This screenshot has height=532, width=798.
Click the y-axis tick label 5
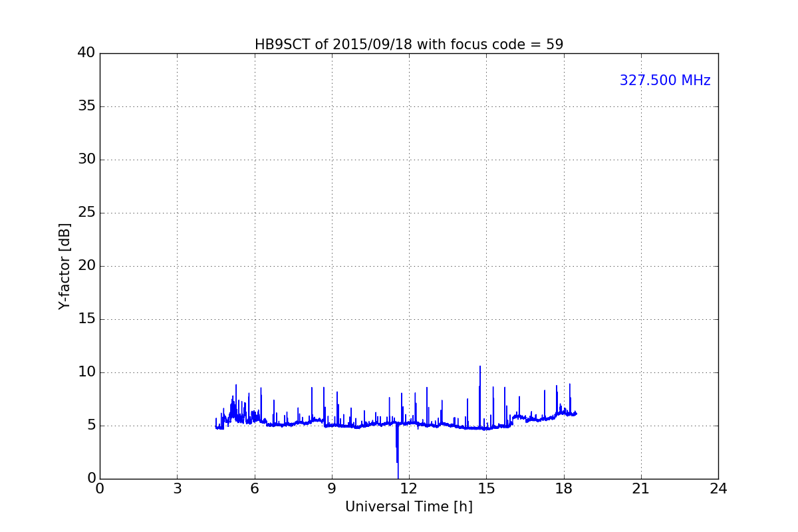click(91, 425)
